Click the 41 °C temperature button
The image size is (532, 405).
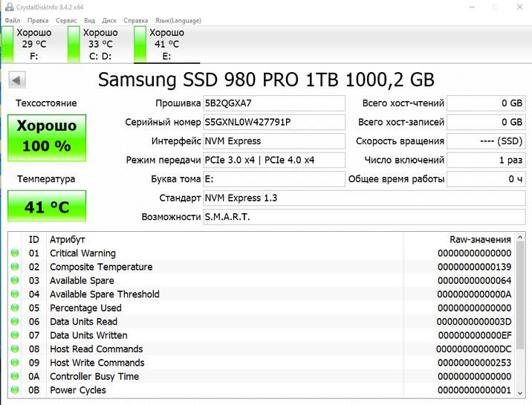coord(46,207)
